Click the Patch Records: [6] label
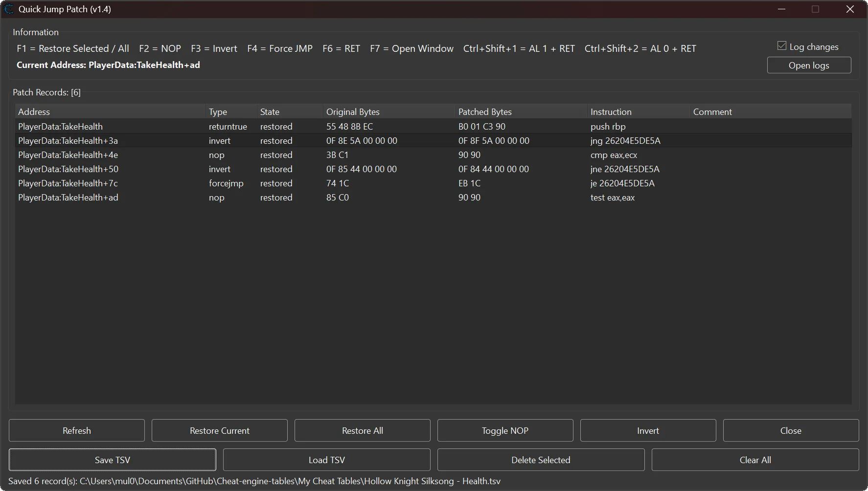Screen dimensions: 868x491 46,92
